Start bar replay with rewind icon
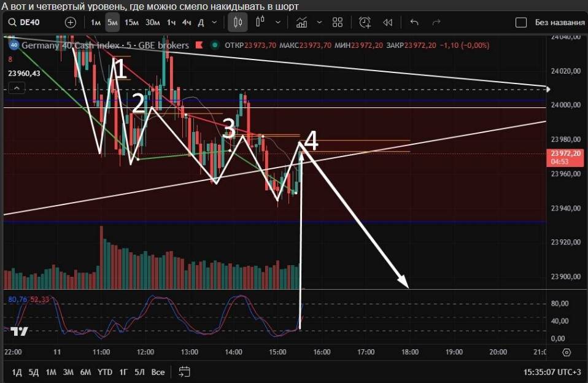 387,23
